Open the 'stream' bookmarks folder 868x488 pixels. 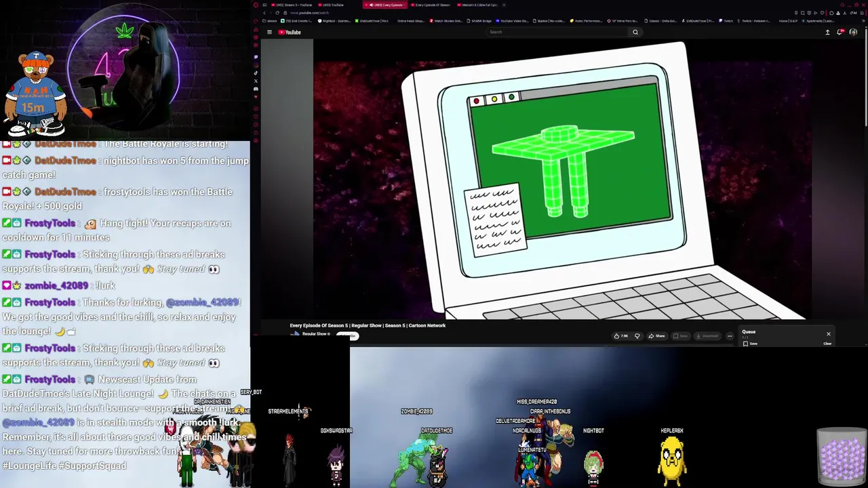coord(270,21)
